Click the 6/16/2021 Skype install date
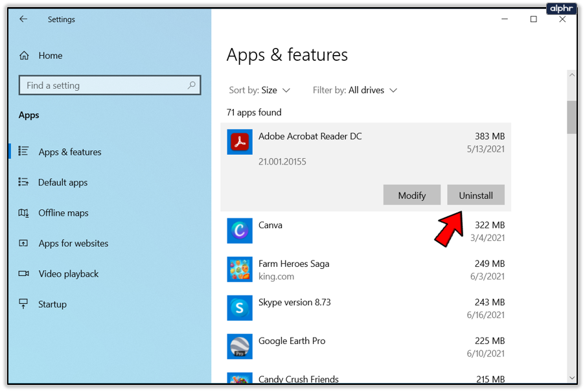The image size is (585, 392). 486,315
